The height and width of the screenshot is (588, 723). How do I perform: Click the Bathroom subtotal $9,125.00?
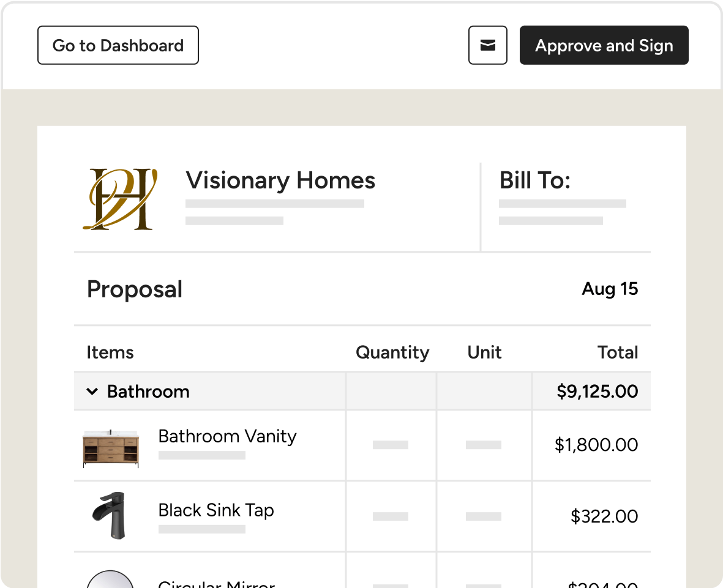click(597, 392)
